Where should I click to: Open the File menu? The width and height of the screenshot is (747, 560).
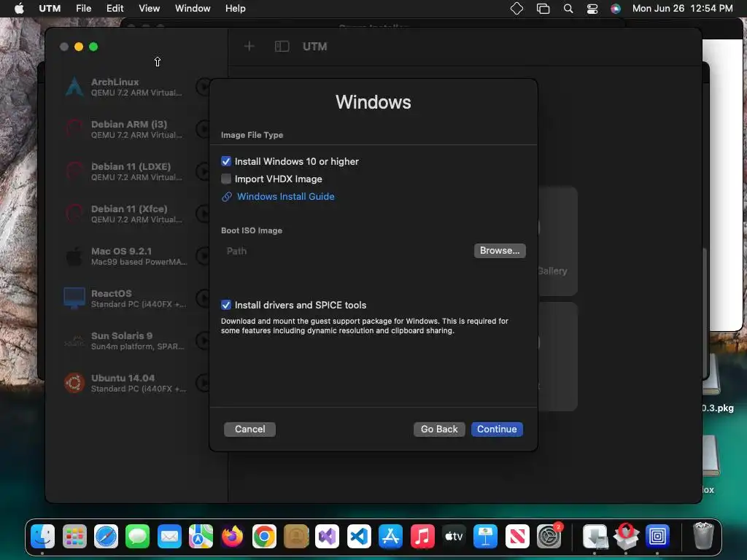tap(83, 9)
